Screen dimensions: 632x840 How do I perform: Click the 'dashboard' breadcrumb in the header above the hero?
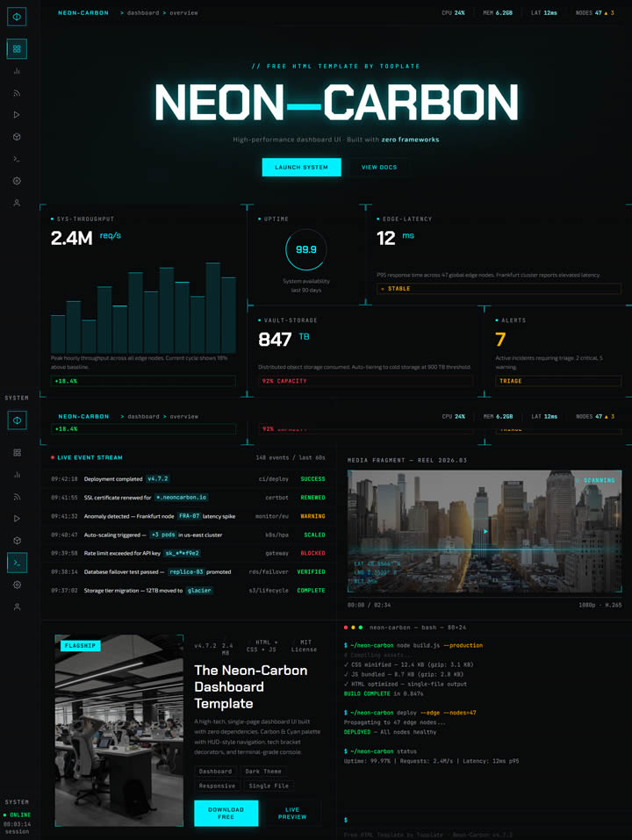[x=143, y=13]
